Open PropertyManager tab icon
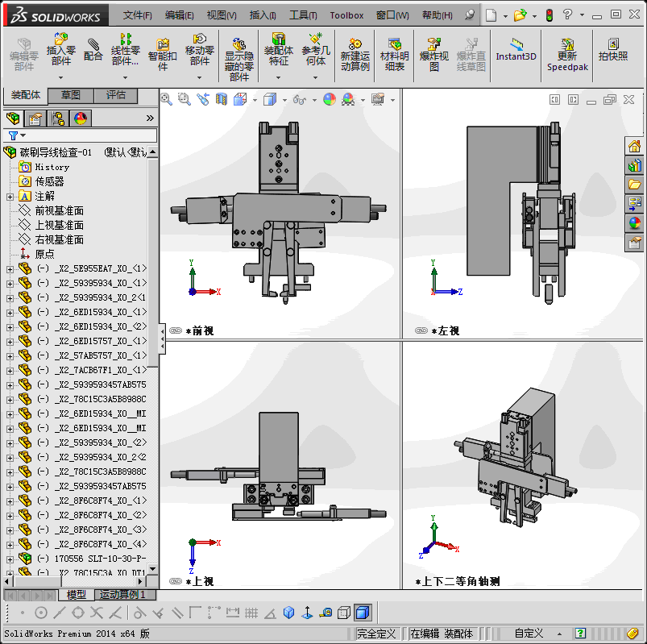 pos(35,118)
